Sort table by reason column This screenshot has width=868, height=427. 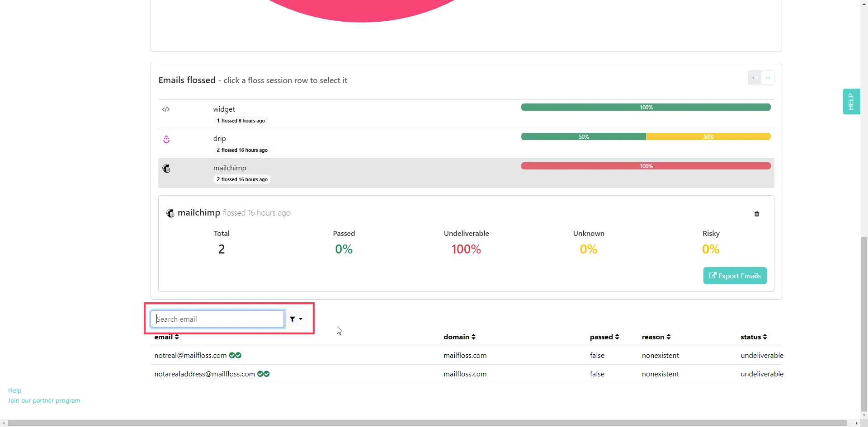[656, 337]
